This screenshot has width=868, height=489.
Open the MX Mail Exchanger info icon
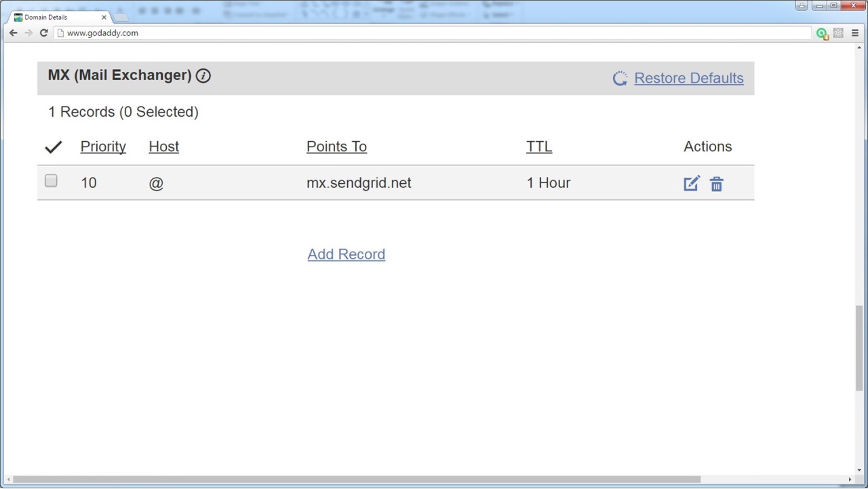pos(203,76)
